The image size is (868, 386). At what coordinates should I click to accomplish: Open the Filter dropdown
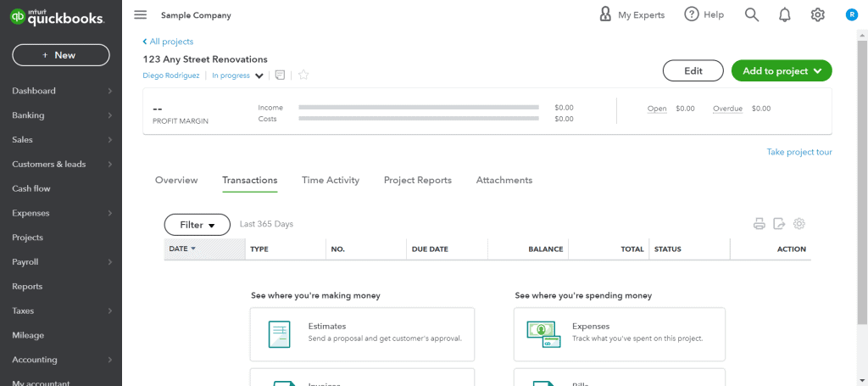pos(197,225)
